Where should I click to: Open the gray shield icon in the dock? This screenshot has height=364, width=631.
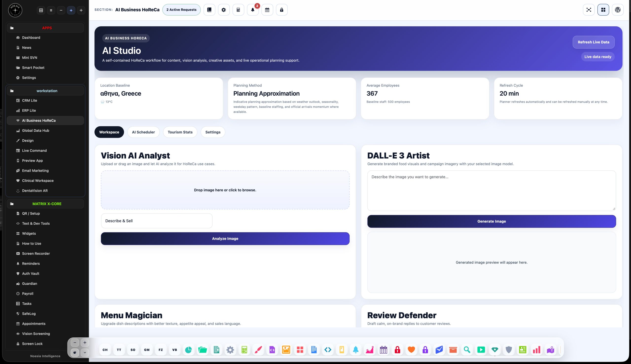[509, 350]
